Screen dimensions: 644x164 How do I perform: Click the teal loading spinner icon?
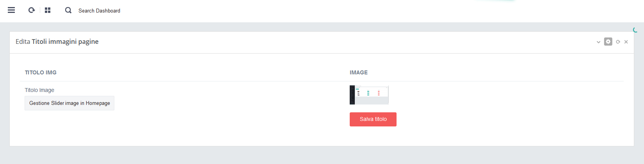click(x=635, y=30)
